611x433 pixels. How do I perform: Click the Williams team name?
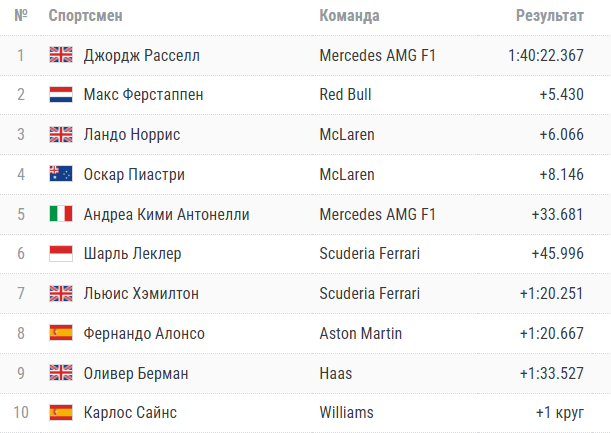[346, 412]
